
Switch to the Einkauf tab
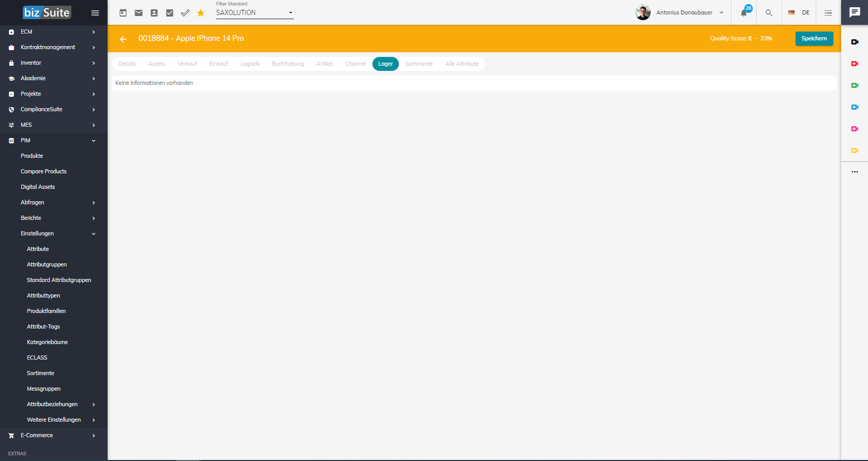[x=219, y=64]
